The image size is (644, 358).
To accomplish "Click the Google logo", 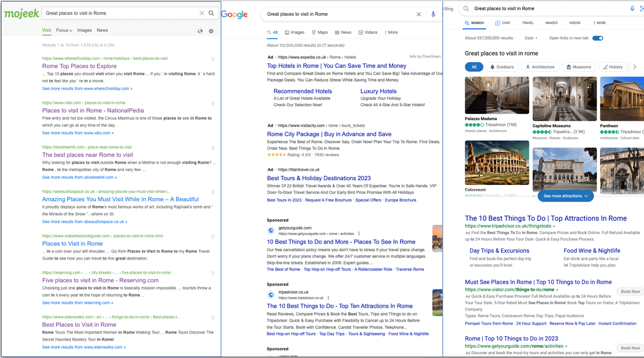I will (234, 14).
